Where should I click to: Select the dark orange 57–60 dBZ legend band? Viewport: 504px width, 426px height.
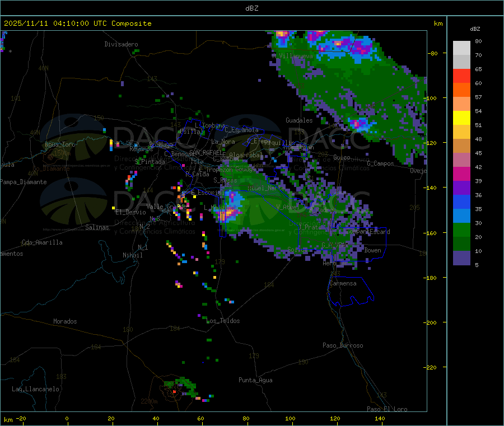461,90
